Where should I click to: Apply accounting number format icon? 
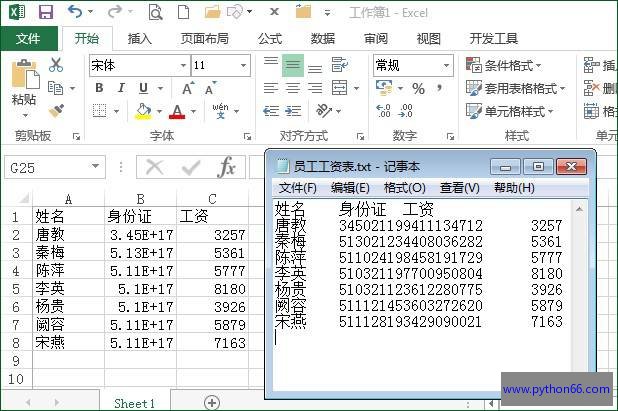click(x=384, y=87)
